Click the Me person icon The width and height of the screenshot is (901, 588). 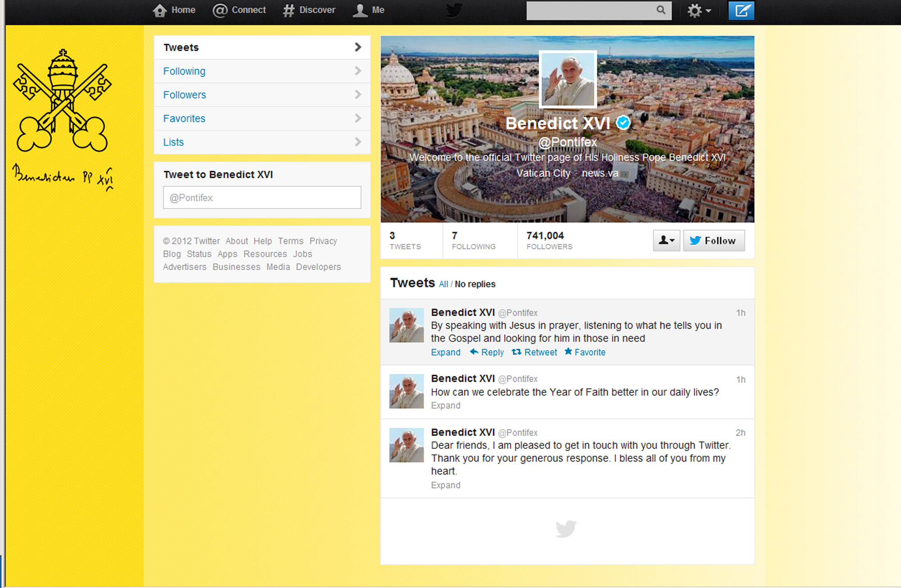tap(360, 10)
